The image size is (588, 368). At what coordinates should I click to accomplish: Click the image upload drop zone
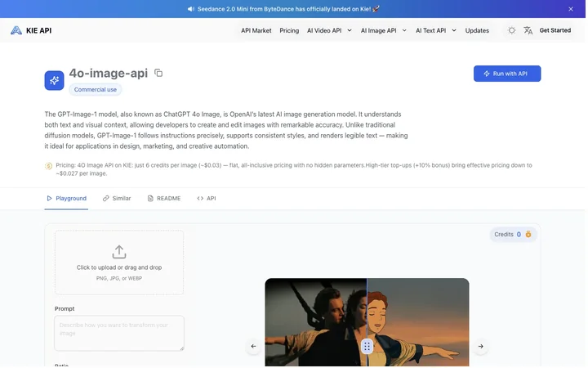(x=119, y=263)
